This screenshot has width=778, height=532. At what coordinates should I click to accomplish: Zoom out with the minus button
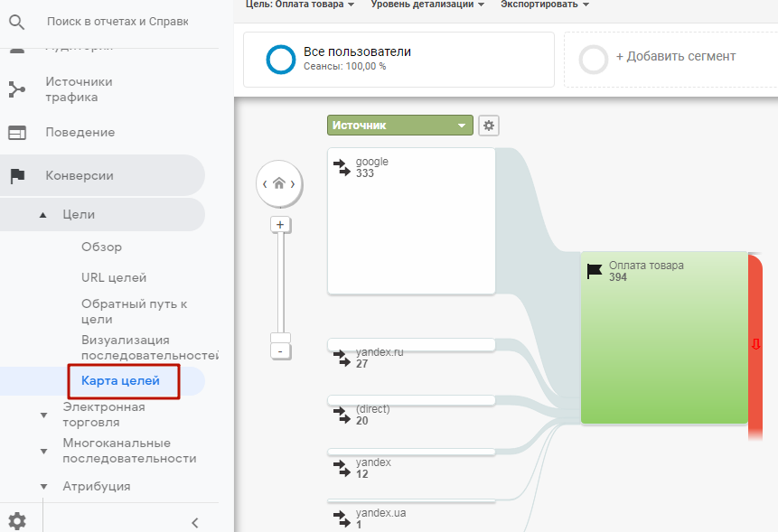click(280, 351)
